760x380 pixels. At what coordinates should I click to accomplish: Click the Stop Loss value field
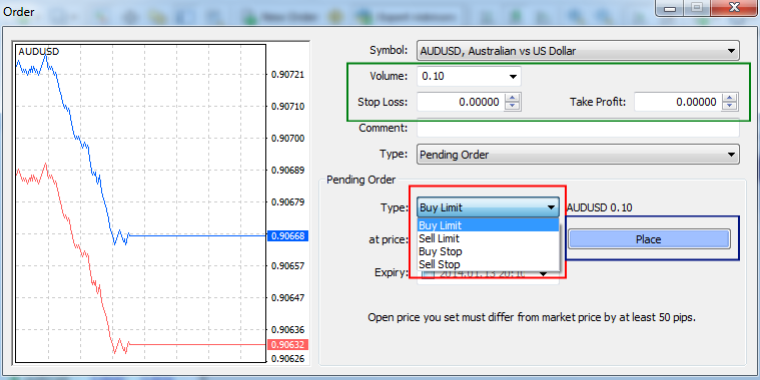pos(460,102)
